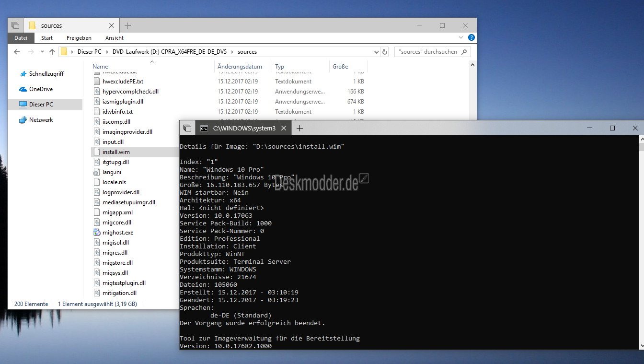Viewport: 644px width, 364px height.
Task: Click the mighost.exe application icon
Action: (x=97, y=233)
